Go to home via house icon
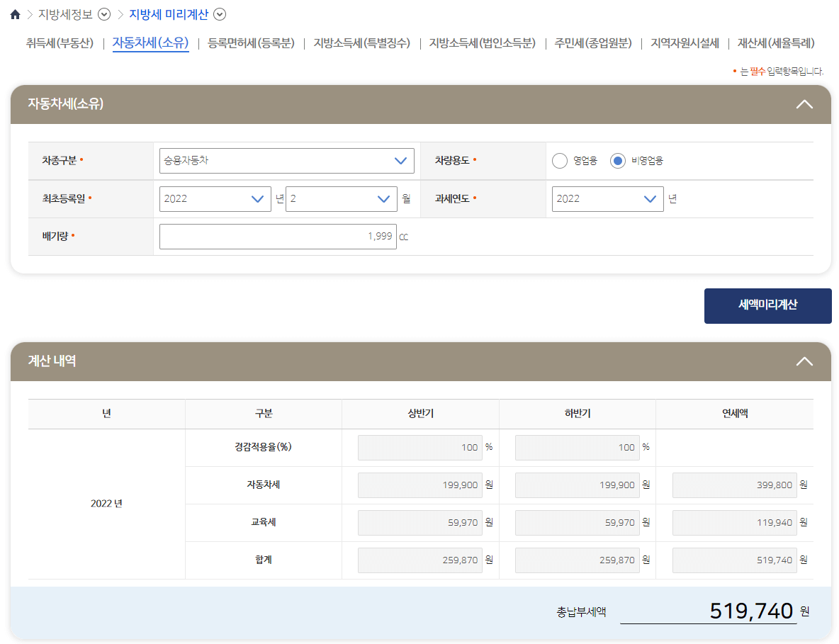The image size is (839, 644). point(15,14)
